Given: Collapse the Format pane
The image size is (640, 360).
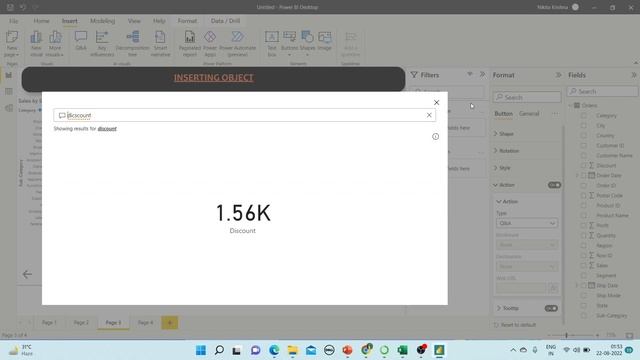Looking at the screenshot, I should coord(558,75).
